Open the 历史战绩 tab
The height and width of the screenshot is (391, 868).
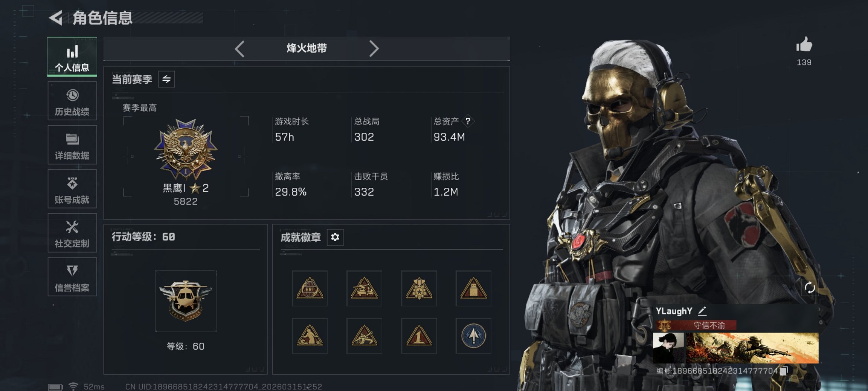[72, 101]
